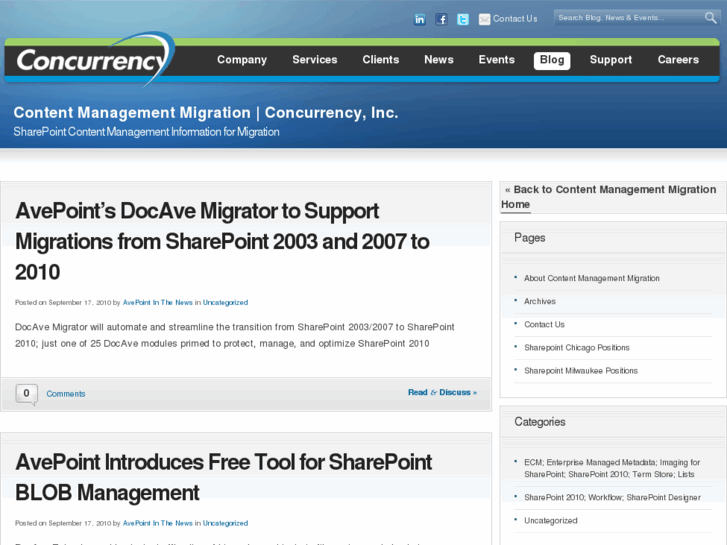Open the Facebook icon in header

pos(441,19)
